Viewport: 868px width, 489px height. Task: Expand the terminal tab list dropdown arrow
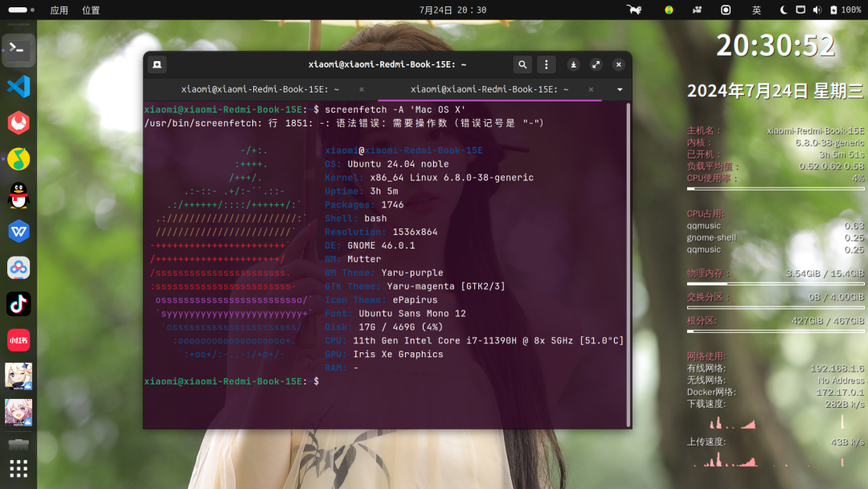coord(620,89)
